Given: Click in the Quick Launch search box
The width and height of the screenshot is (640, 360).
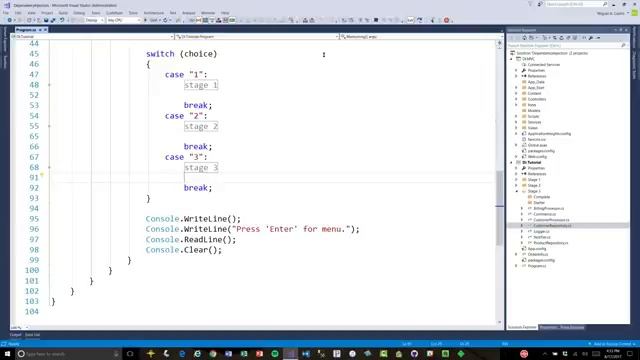Looking at the screenshot, I should 576,4.
